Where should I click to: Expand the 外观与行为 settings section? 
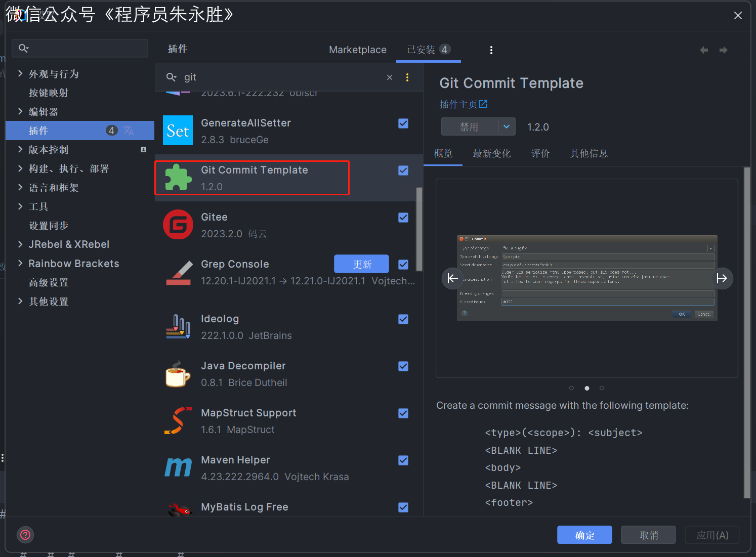(20, 74)
